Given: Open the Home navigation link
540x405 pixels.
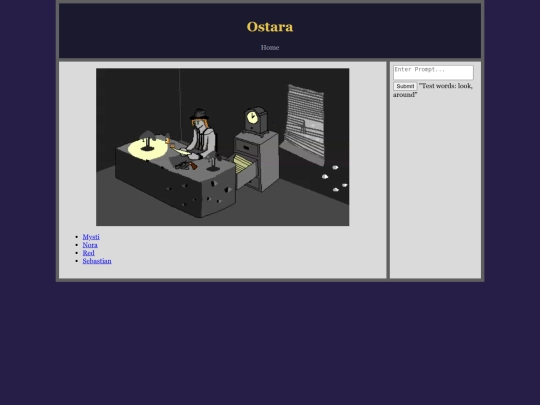Looking at the screenshot, I should [x=270, y=48].
